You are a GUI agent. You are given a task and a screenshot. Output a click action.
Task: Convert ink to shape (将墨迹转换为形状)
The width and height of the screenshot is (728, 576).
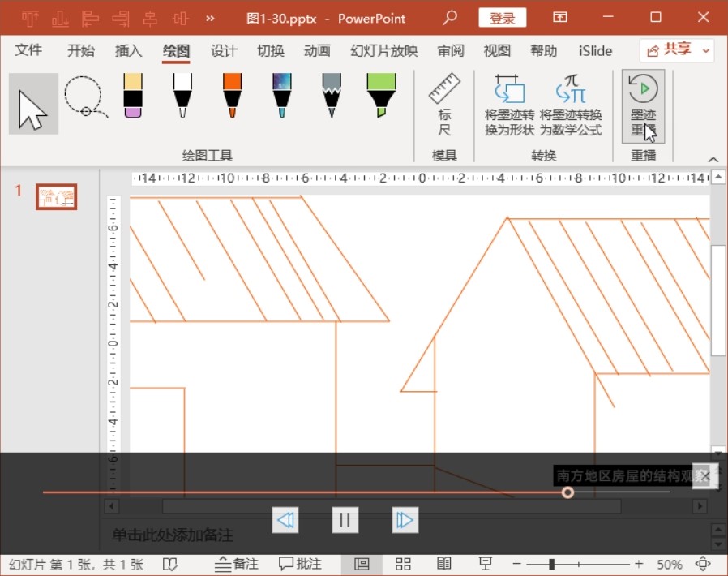[x=510, y=105]
